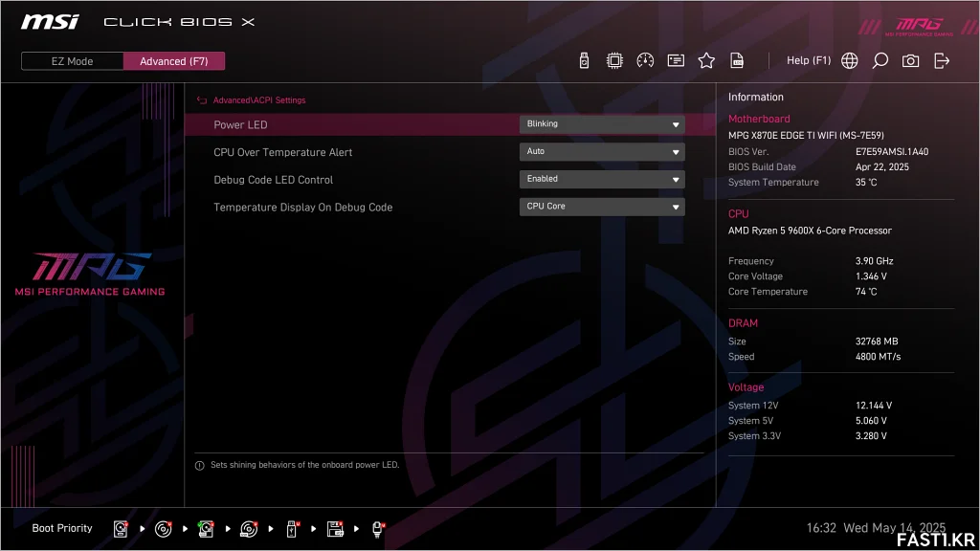
Task: Click the clock showing 16:32 Wed May 14
Action: tap(876, 528)
